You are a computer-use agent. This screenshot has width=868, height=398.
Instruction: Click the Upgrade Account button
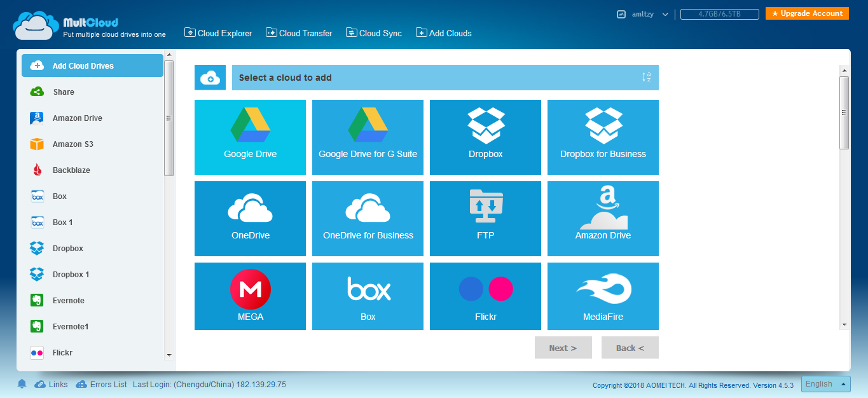807,13
